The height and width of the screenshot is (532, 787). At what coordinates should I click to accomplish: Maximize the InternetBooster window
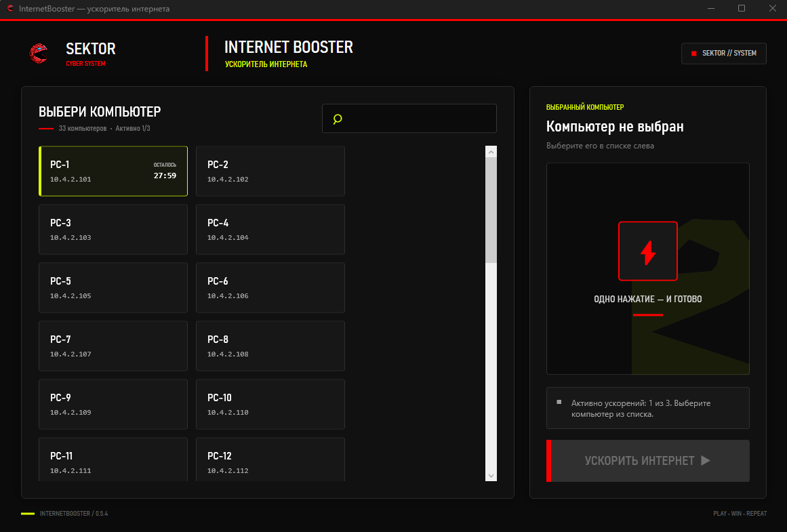pos(742,9)
